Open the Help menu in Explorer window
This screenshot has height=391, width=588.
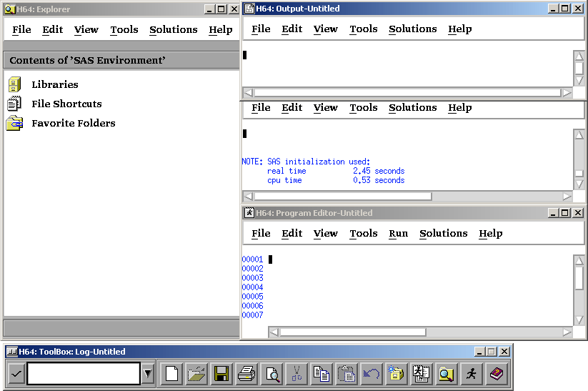(221, 29)
